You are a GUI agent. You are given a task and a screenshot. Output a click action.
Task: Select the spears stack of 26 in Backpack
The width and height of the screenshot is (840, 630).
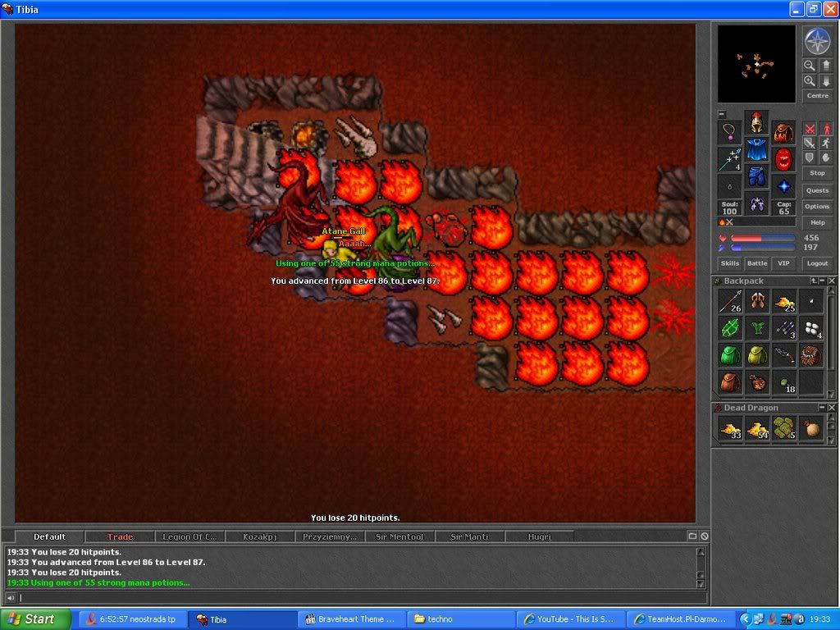(x=730, y=301)
